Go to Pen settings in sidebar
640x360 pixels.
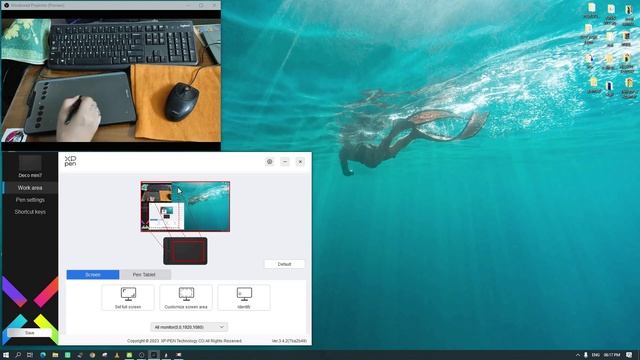point(30,200)
